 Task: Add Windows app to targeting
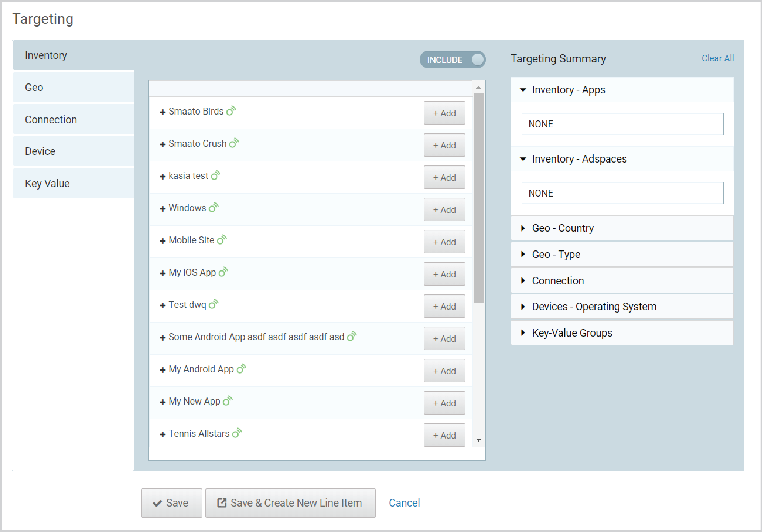pos(444,209)
